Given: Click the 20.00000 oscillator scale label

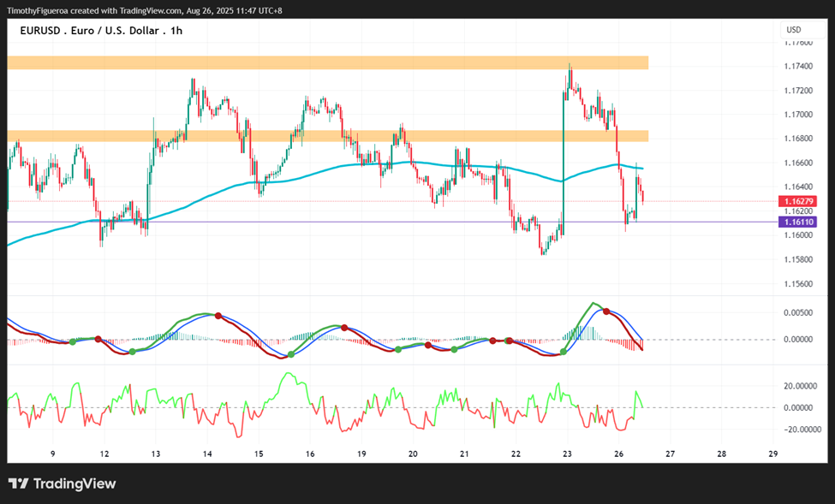Looking at the screenshot, I should (x=798, y=386).
